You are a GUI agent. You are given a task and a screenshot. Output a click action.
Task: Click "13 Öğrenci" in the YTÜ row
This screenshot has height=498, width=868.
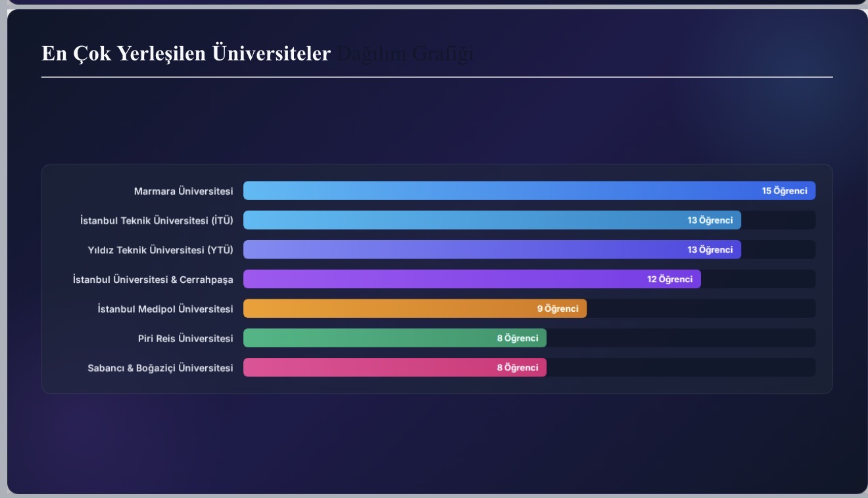click(710, 250)
